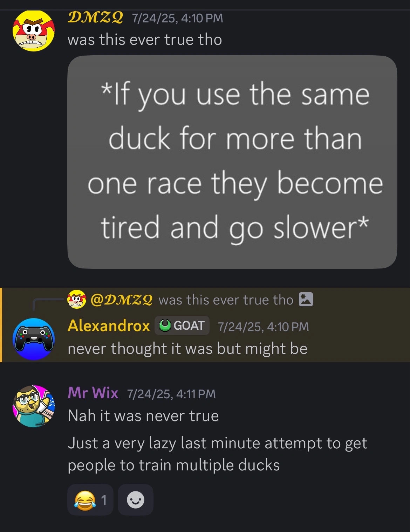Select the message 'never thought it was but might be'
410x532 pixels.
pyautogui.click(x=187, y=349)
